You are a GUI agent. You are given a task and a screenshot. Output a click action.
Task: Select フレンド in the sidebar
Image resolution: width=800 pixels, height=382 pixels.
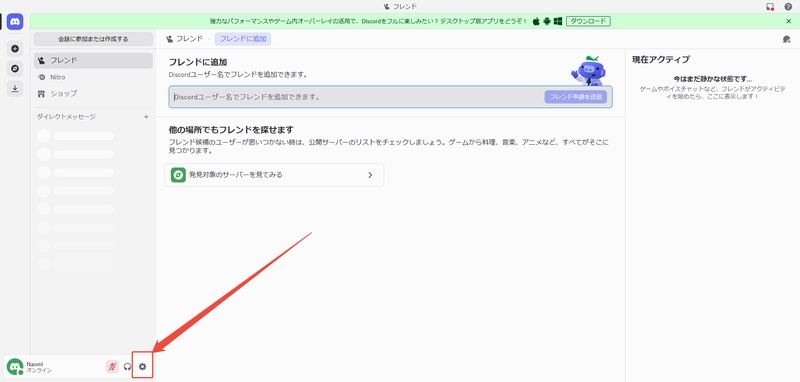tap(93, 60)
